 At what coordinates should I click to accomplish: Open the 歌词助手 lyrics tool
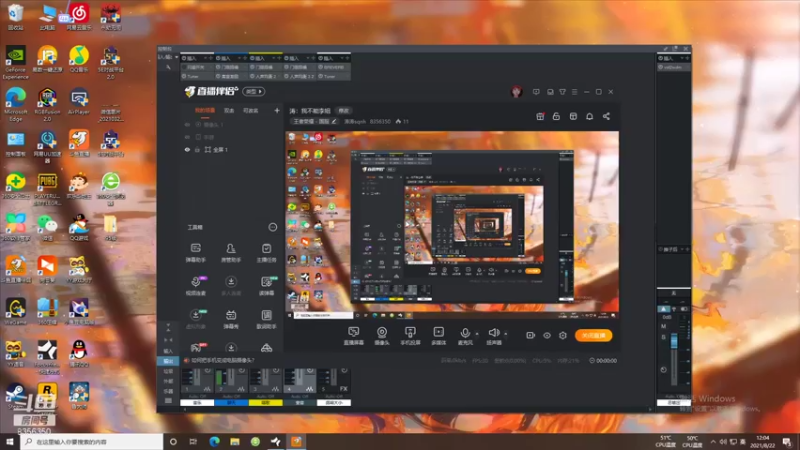[266, 319]
